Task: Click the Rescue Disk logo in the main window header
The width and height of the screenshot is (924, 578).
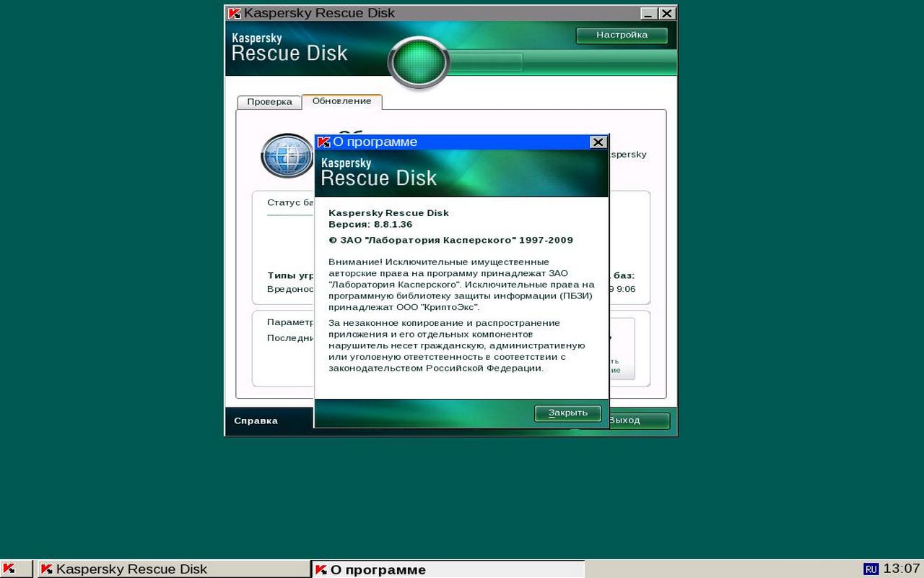Action: [289, 48]
